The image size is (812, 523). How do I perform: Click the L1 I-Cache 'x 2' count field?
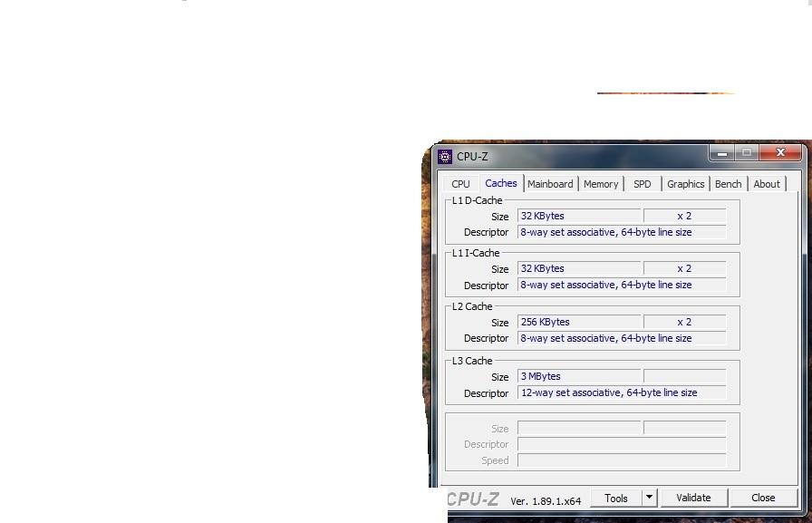coord(684,268)
